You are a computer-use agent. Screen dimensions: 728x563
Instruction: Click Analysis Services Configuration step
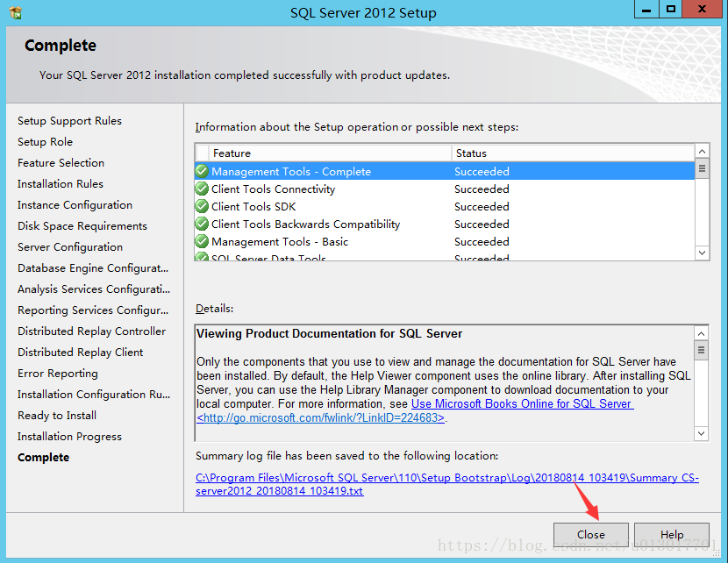[x=94, y=289]
